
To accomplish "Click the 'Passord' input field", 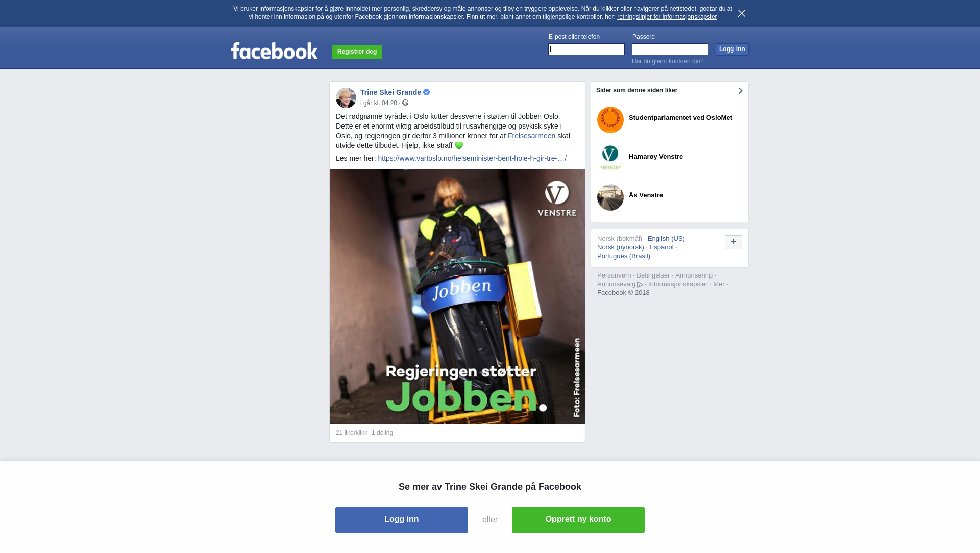I will click(x=670, y=49).
